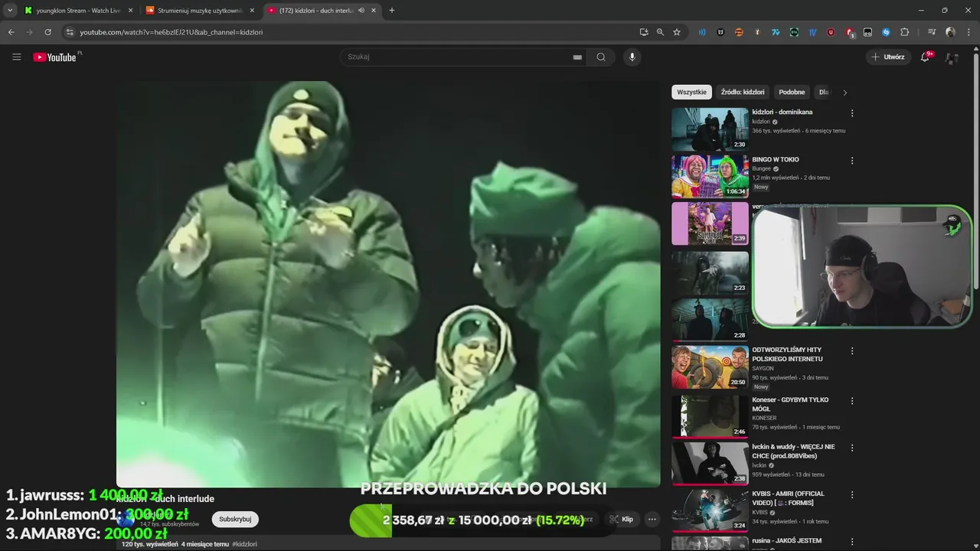Open options for kidzlori - dominikana video

pos(852,113)
